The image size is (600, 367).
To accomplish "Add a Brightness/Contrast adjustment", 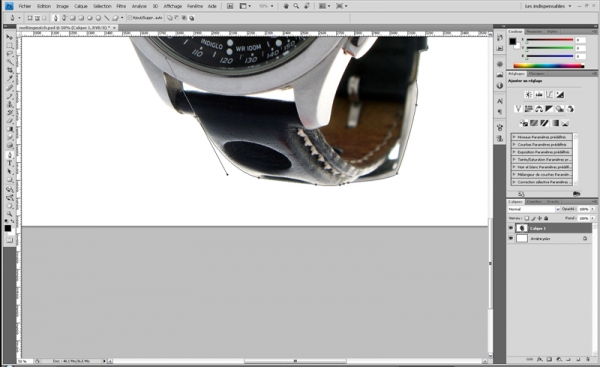I will tap(528, 95).
